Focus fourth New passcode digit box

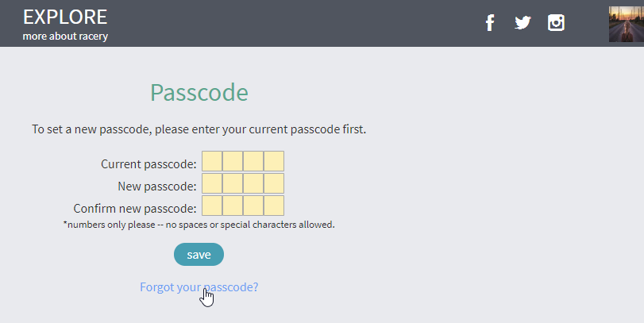click(273, 183)
